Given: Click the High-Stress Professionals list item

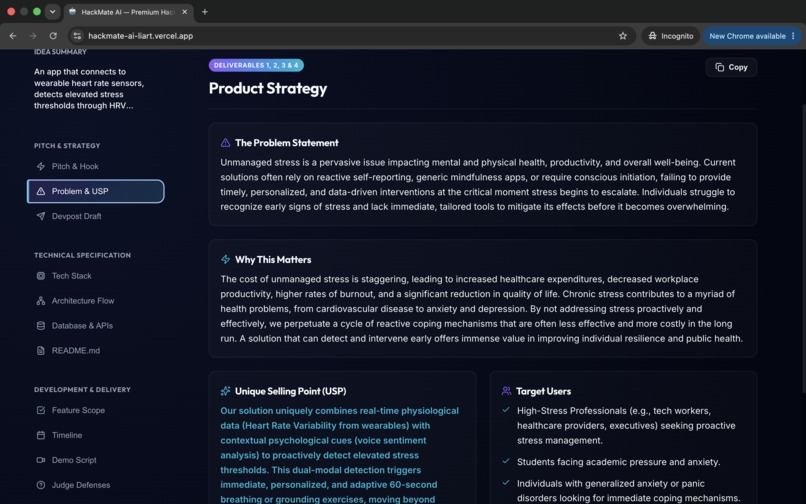Looking at the screenshot, I should coord(626,425).
